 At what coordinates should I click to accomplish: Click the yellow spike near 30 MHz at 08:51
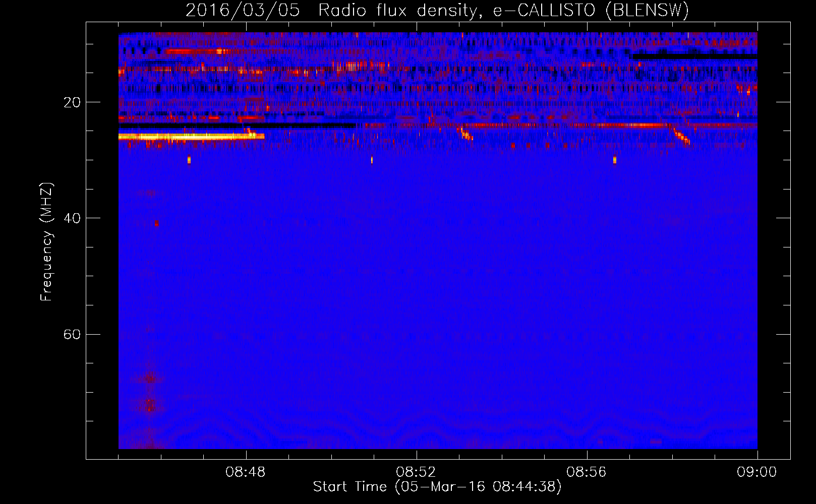372,160
